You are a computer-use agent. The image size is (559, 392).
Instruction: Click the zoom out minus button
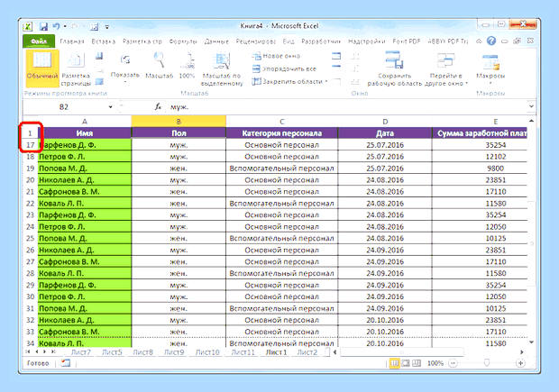tap(454, 363)
